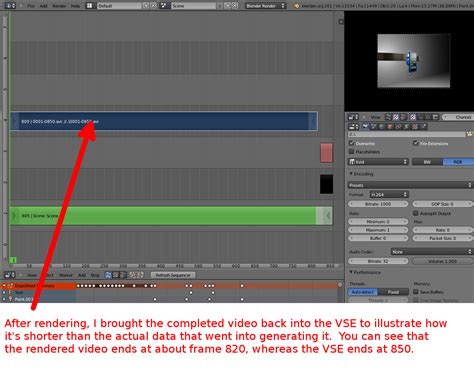Click the scene browse icon beside the Scene field
This screenshot has width=474, height=376.
click(164, 6)
